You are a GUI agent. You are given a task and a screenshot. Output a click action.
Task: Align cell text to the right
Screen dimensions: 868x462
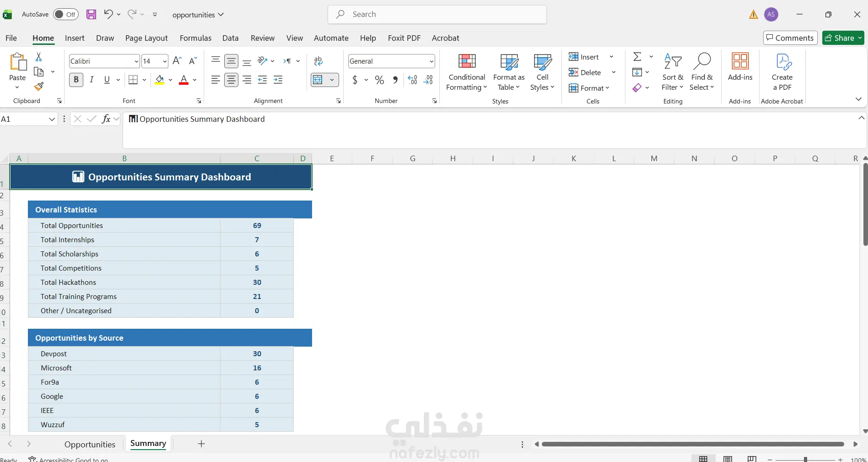pyautogui.click(x=247, y=80)
